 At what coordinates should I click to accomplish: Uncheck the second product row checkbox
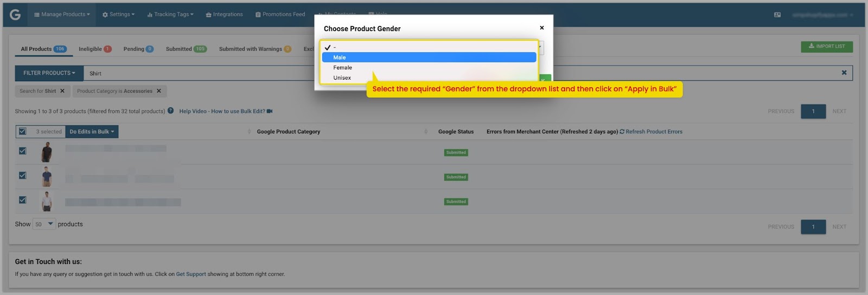click(x=22, y=175)
